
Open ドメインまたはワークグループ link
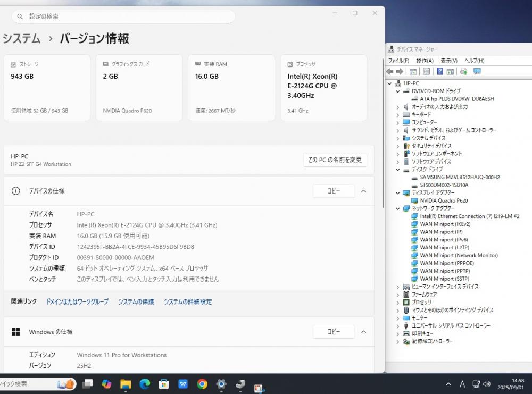(77, 301)
